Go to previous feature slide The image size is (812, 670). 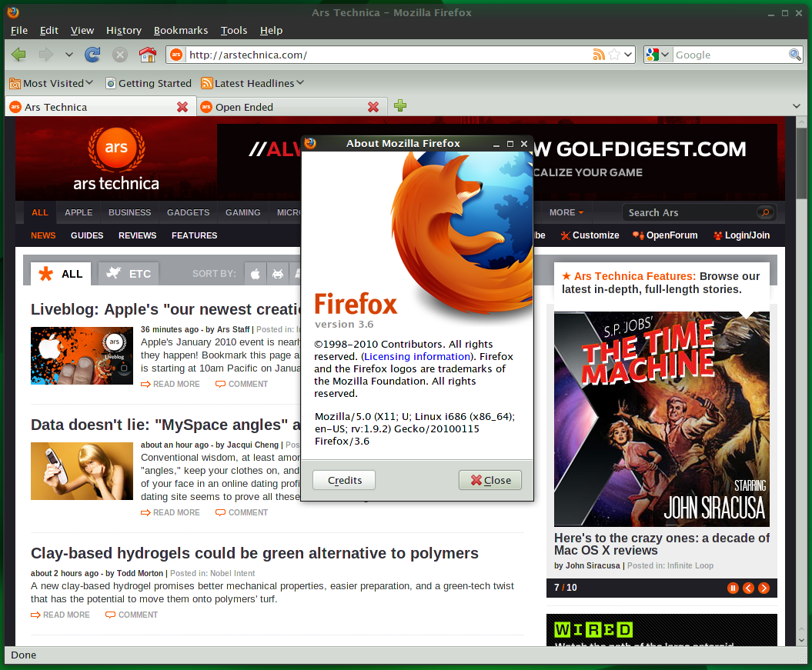[x=748, y=588]
